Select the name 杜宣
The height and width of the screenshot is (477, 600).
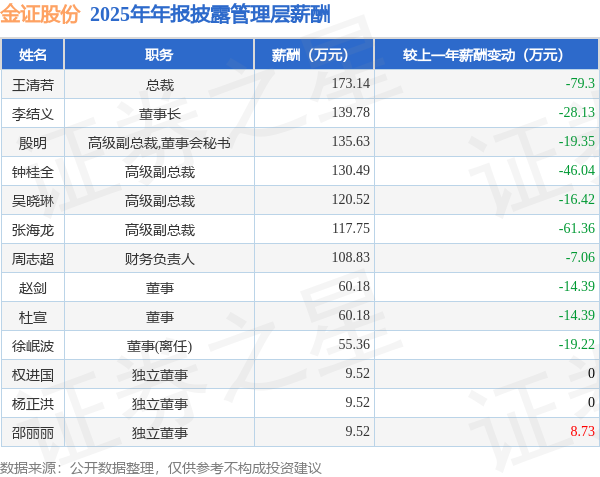pos(33,317)
